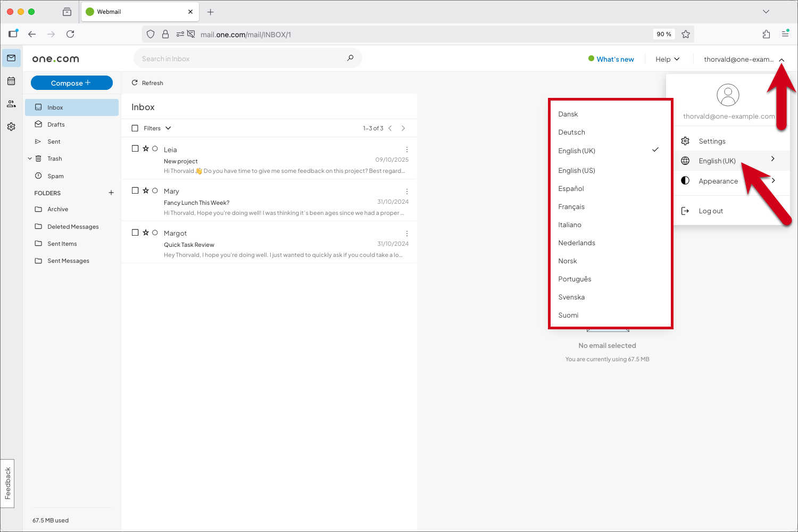Screen dimensions: 798x532
Task: Select Français from the language list
Action: click(571, 206)
